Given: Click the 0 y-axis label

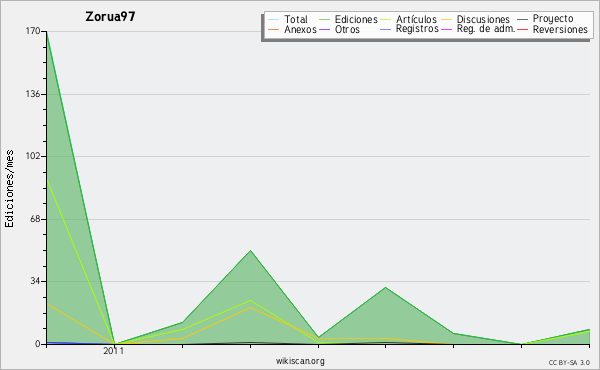Looking at the screenshot, I should point(38,344).
